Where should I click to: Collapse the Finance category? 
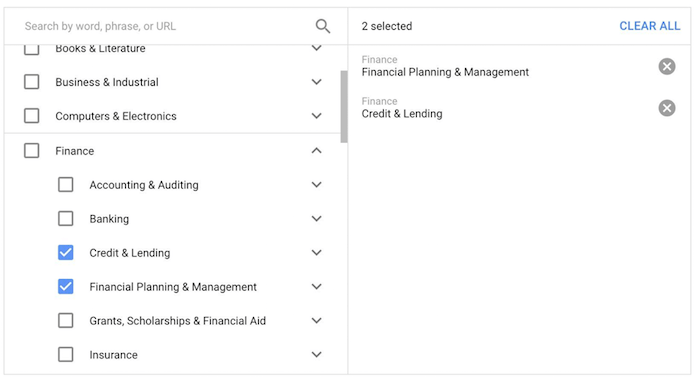click(317, 151)
